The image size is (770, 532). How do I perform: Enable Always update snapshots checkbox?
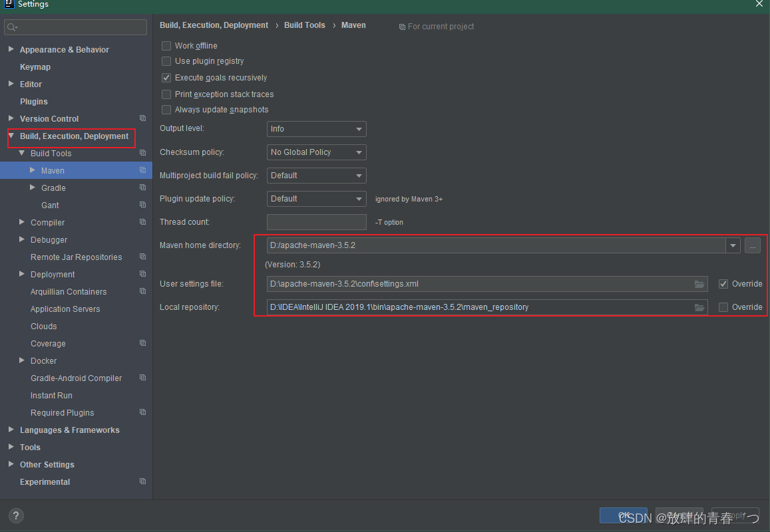point(166,110)
